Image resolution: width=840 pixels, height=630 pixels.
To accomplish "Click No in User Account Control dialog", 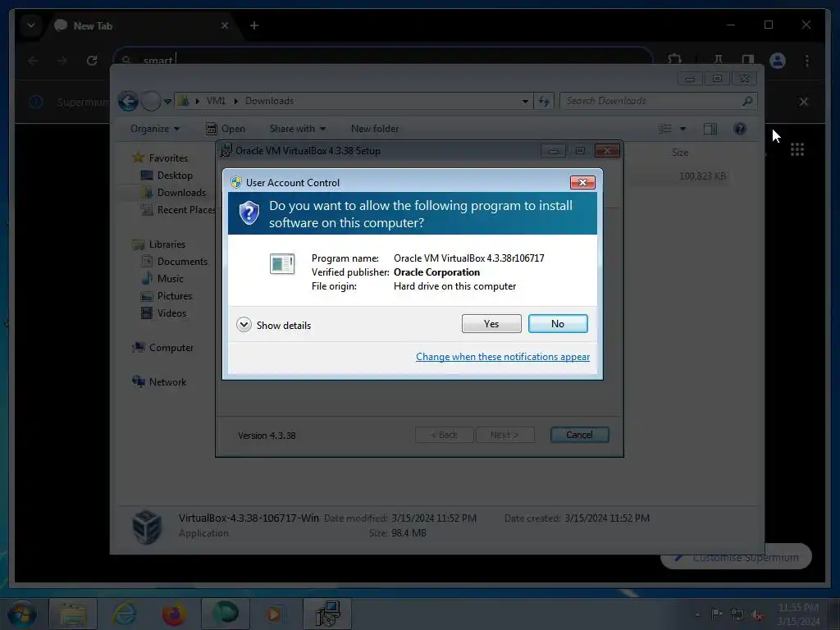I will coord(558,323).
